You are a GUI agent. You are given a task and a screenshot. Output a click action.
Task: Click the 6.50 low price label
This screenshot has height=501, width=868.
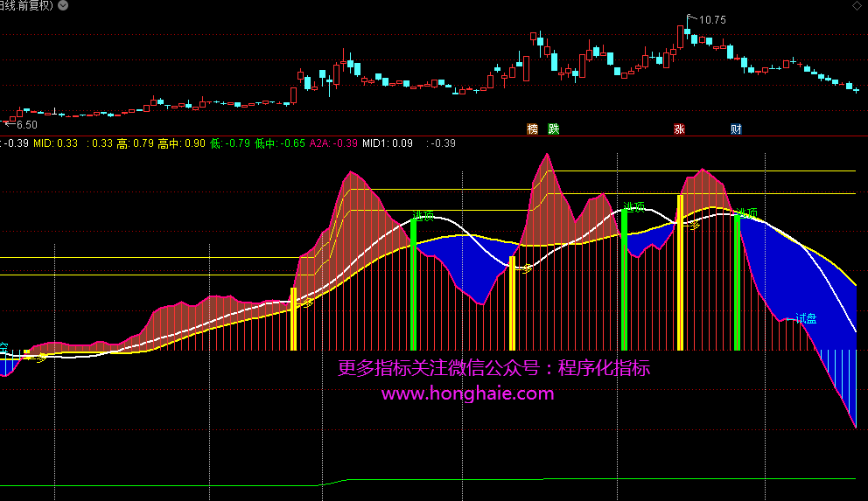[x=16, y=126]
